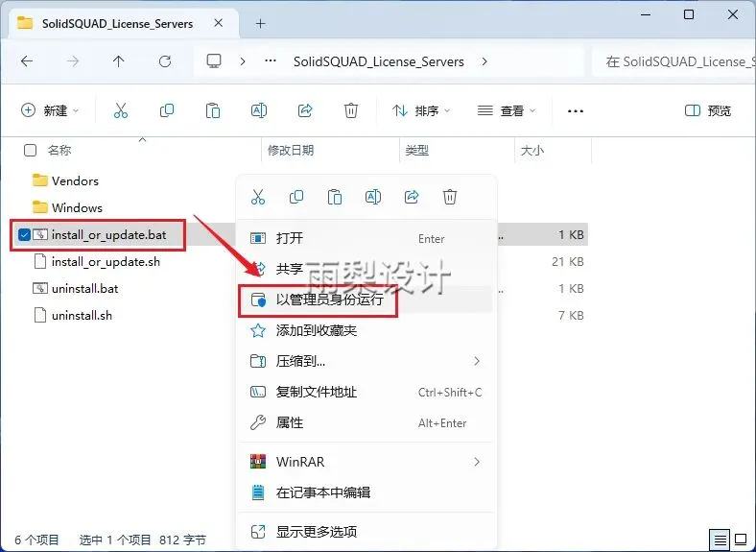Toggle the 预览 preview pane
Image resolution: width=756 pixels, height=552 pixels.
click(x=708, y=111)
